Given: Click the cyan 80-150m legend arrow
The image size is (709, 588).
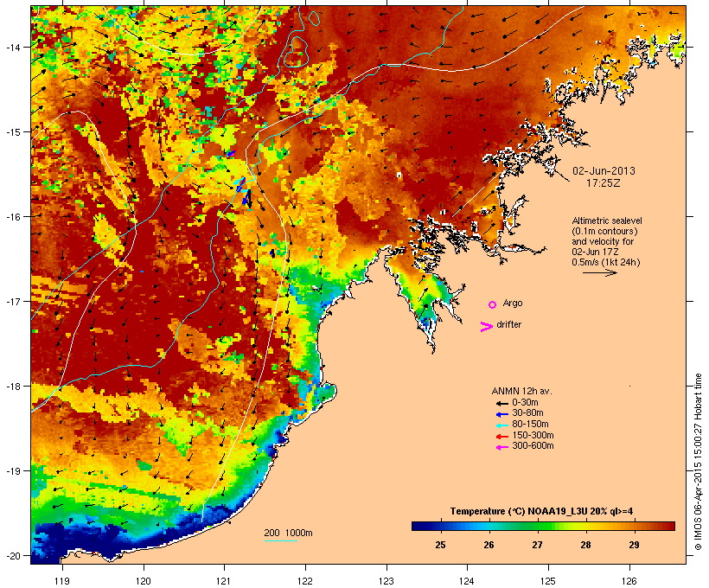Looking at the screenshot, I should click(x=501, y=425).
